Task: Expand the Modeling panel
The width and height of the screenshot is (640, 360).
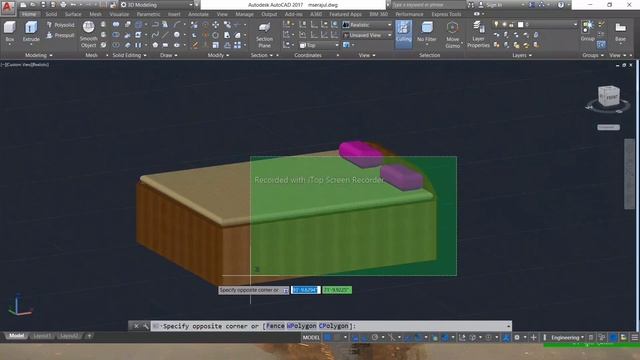Action: tap(38, 55)
